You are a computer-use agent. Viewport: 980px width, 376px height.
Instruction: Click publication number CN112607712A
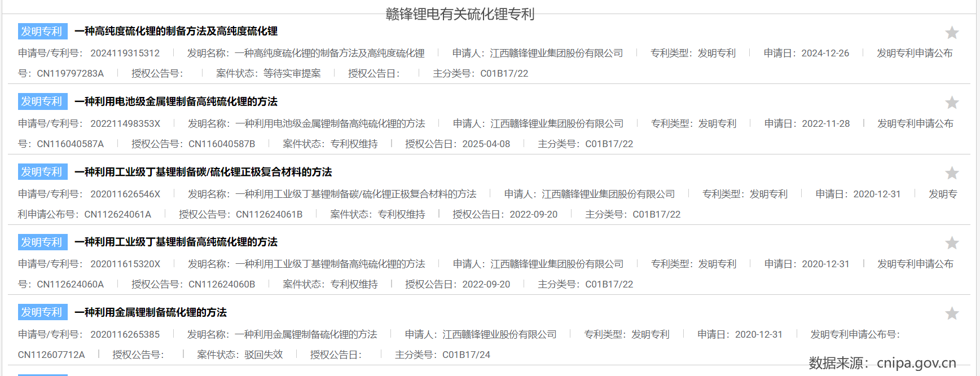click(x=51, y=355)
